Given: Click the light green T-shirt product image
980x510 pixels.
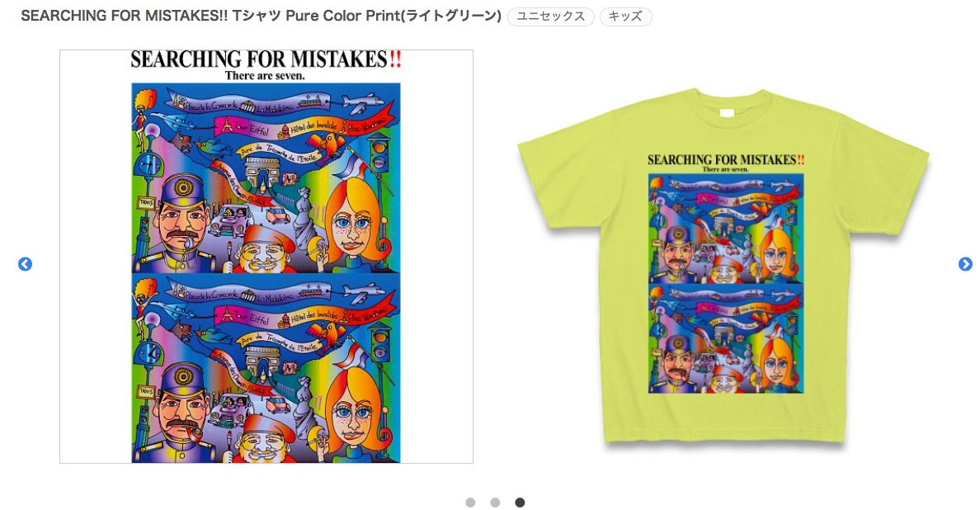Looking at the screenshot, I should point(723,267).
